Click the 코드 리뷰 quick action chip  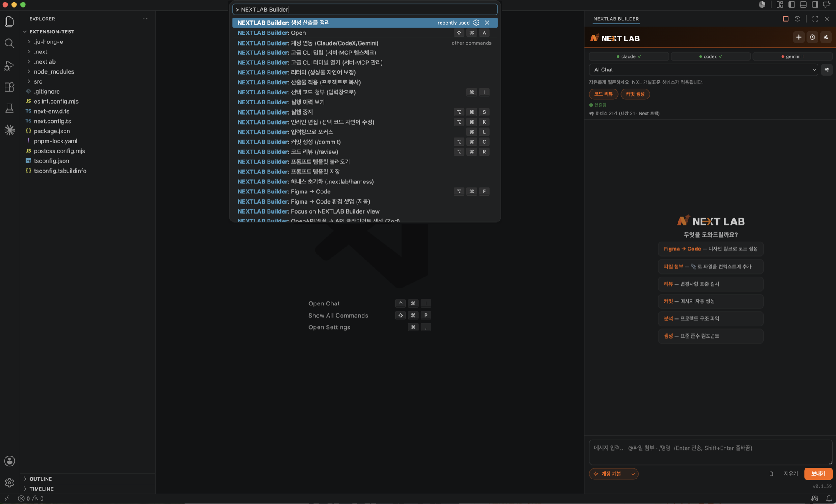[604, 94]
